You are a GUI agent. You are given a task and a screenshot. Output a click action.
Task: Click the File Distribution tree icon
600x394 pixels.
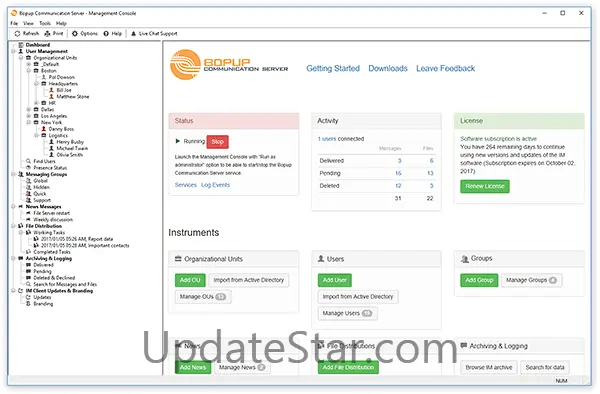[21, 226]
